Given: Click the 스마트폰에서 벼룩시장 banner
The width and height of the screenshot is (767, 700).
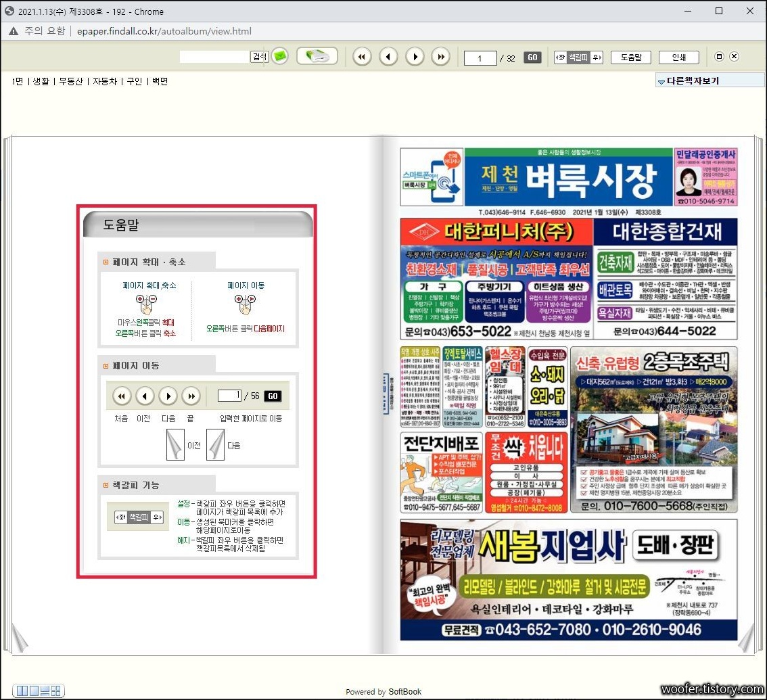Looking at the screenshot, I should pyautogui.click(x=432, y=177).
